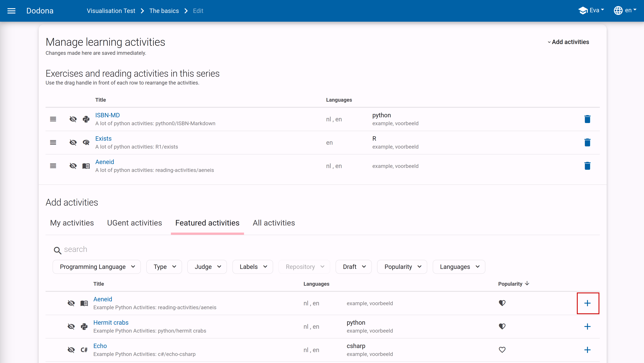
Task: Switch to UGent activities tab
Action: 134,223
